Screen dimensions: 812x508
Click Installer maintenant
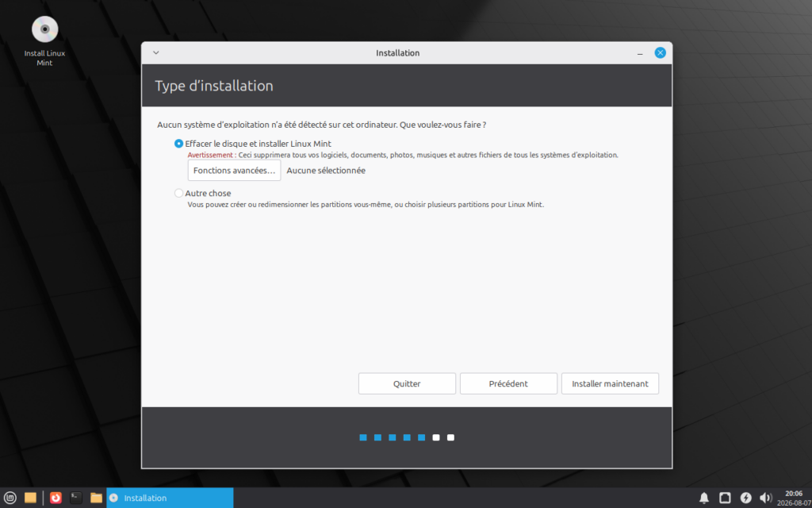point(610,383)
